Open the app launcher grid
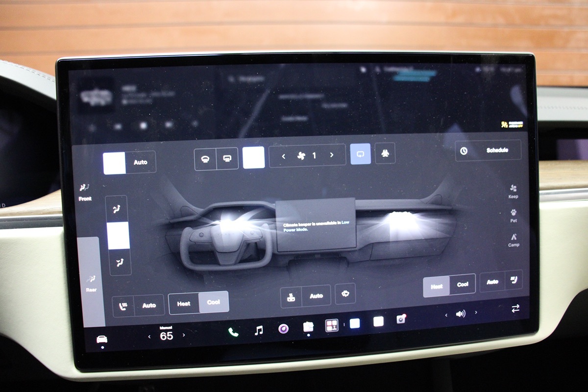588x392 pixels. click(332, 325)
